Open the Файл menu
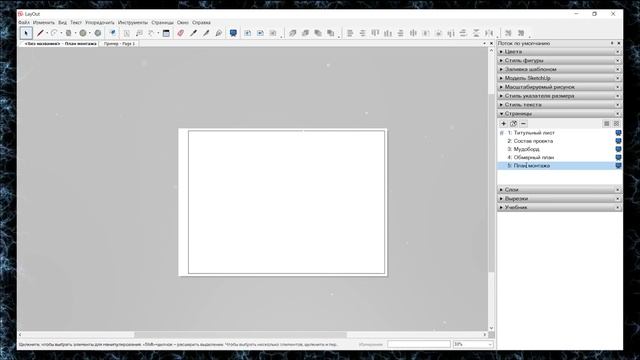The image size is (640, 360). tap(24, 22)
